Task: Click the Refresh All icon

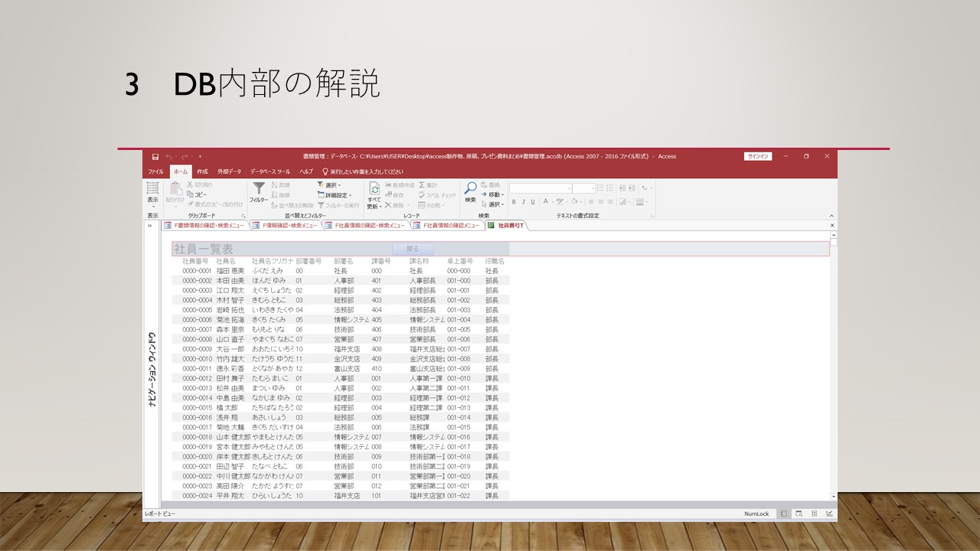Action: pos(374,189)
